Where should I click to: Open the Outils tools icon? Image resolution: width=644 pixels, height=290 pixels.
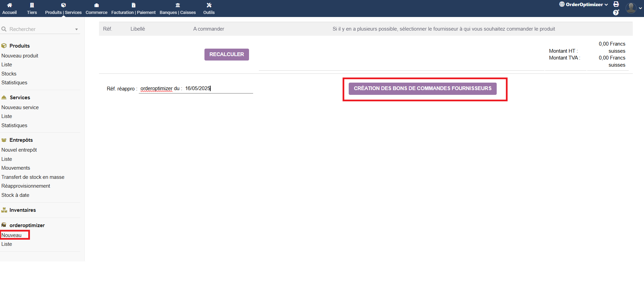[209, 5]
